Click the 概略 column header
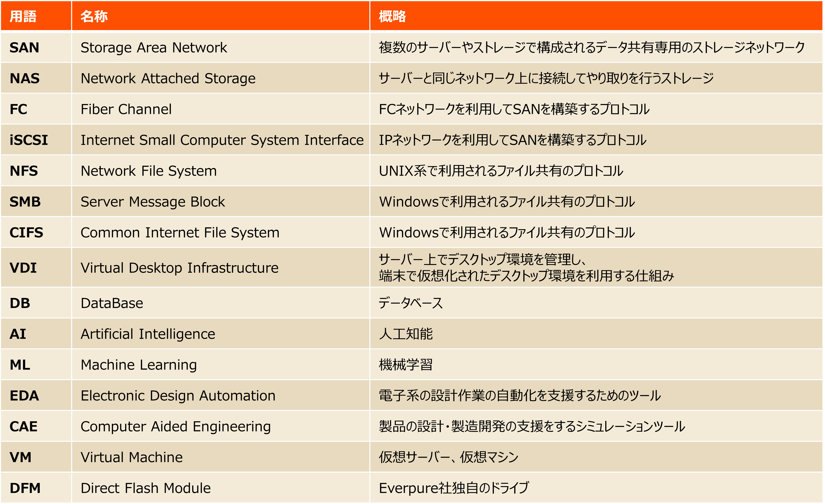Screen dimensions: 825x504 click(x=392, y=16)
